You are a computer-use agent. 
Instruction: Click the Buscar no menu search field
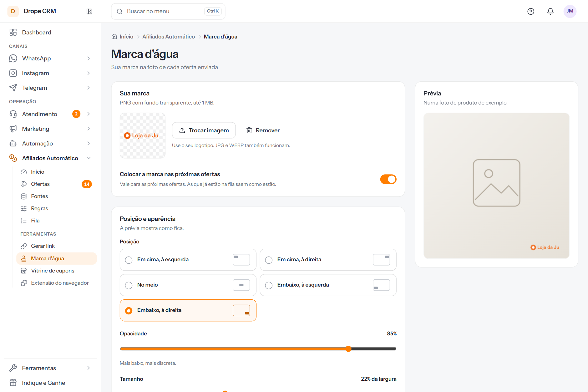168,11
